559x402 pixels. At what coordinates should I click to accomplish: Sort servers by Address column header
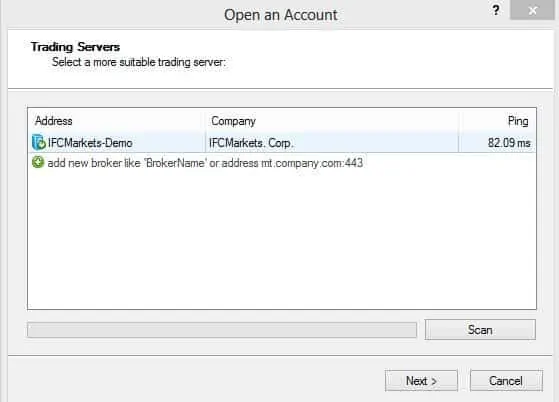click(117, 121)
